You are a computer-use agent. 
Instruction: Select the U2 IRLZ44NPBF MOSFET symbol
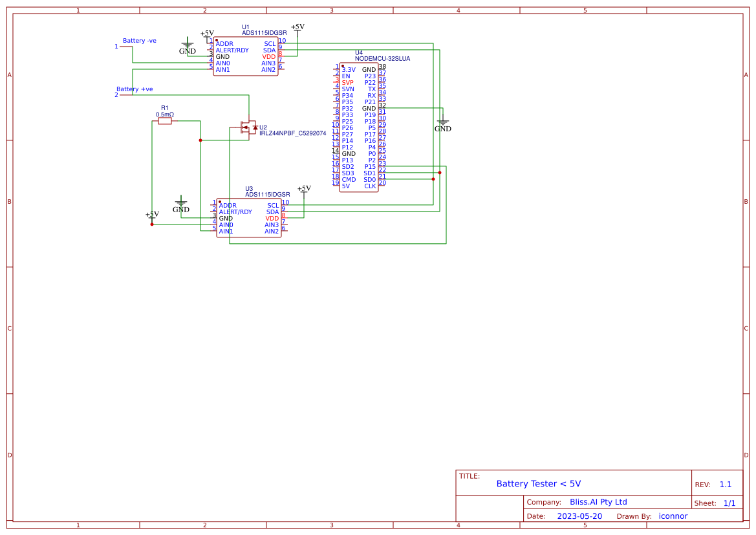[x=249, y=127]
